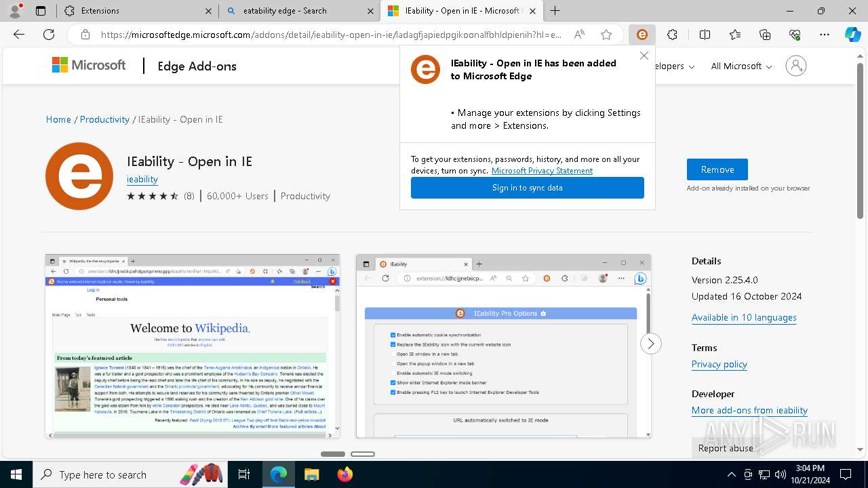This screenshot has width=868, height=488.
Task: Open volume control in system tray
Action: pyautogui.click(x=781, y=474)
